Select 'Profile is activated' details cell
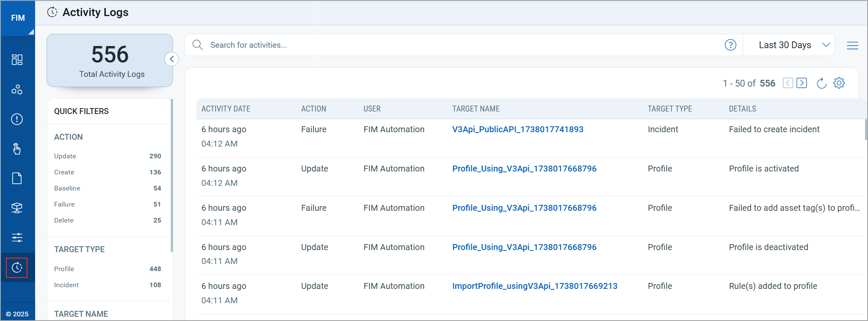 click(x=764, y=169)
